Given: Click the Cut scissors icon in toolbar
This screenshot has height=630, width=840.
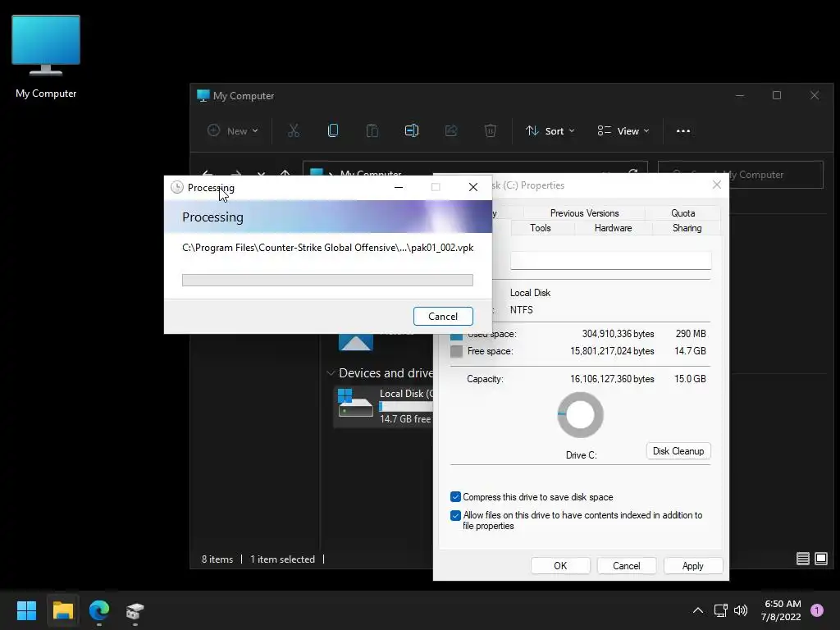Looking at the screenshot, I should [x=294, y=130].
